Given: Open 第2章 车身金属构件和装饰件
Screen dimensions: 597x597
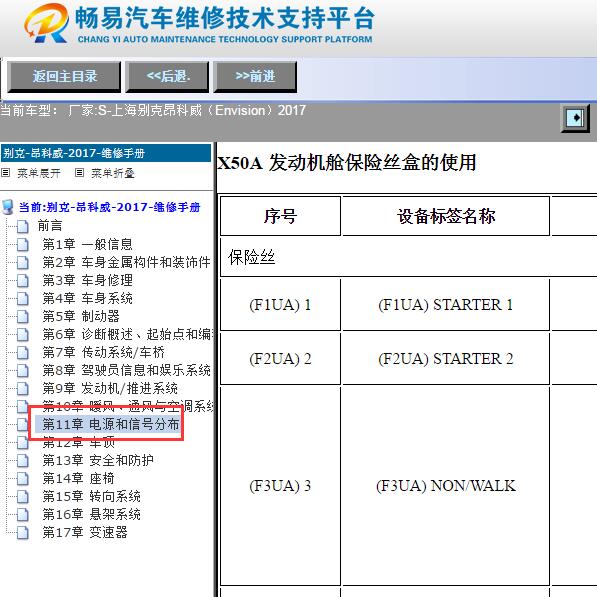Looking at the screenshot, I should point(126,262).
